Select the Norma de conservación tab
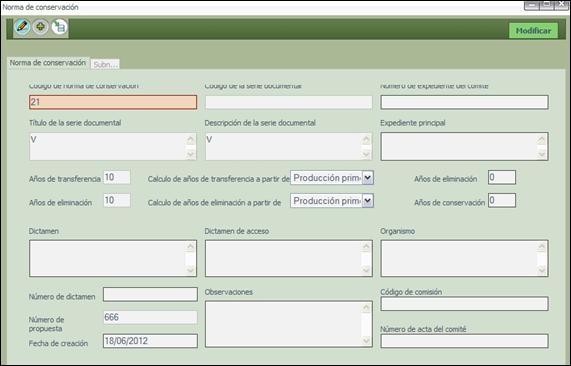Image resolution: width=571 pixels, height=366 pixels. pyautogui.click(x=47, y=63)
